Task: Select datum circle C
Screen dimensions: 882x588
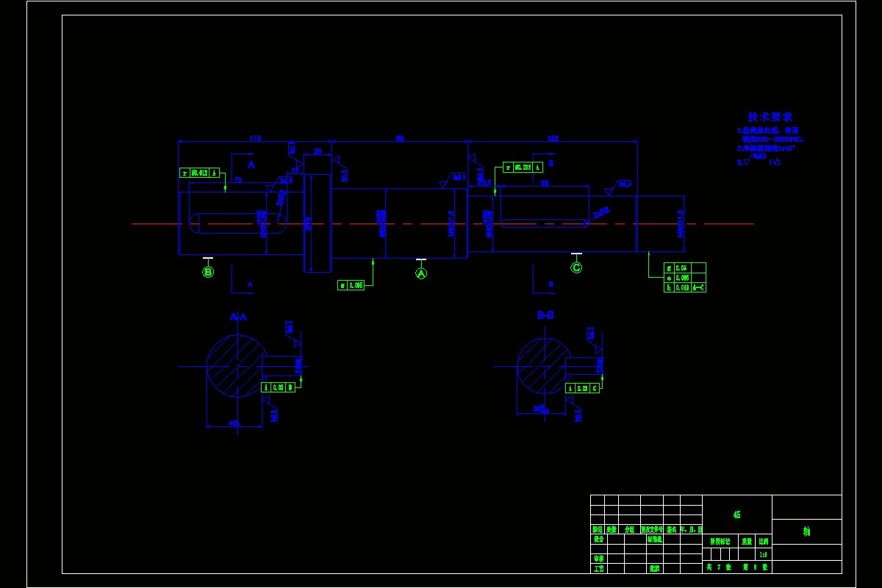Action: [576, 268]
